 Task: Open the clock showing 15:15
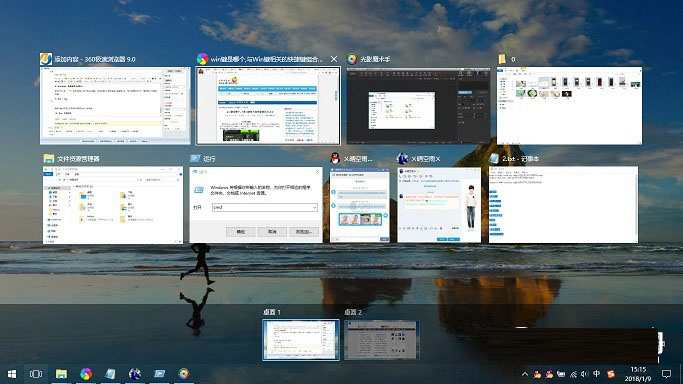click(x=638, y=374)
